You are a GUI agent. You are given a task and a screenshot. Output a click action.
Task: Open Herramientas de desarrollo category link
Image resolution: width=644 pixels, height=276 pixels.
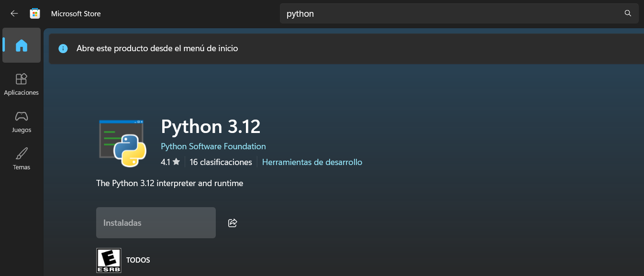[312, 162]
